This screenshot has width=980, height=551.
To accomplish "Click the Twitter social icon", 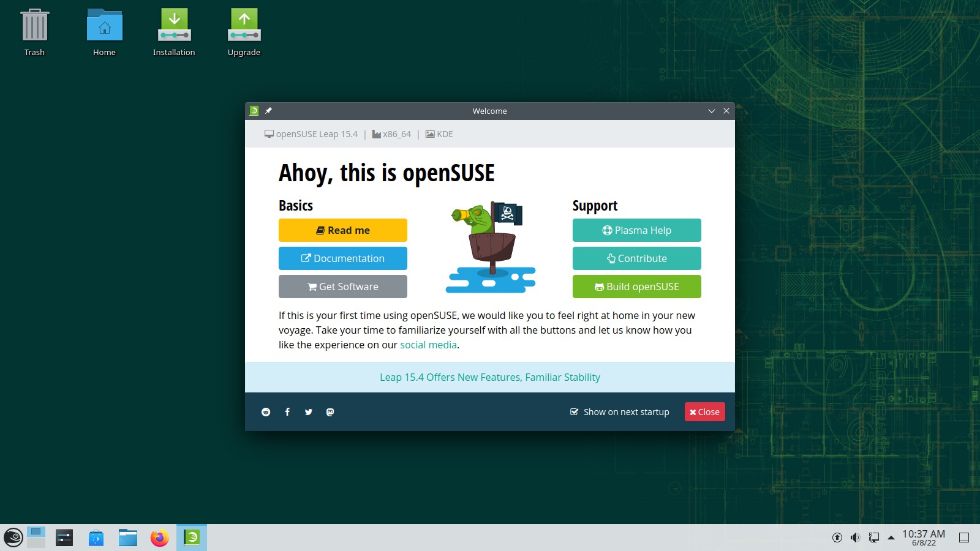I will [309, 412].
